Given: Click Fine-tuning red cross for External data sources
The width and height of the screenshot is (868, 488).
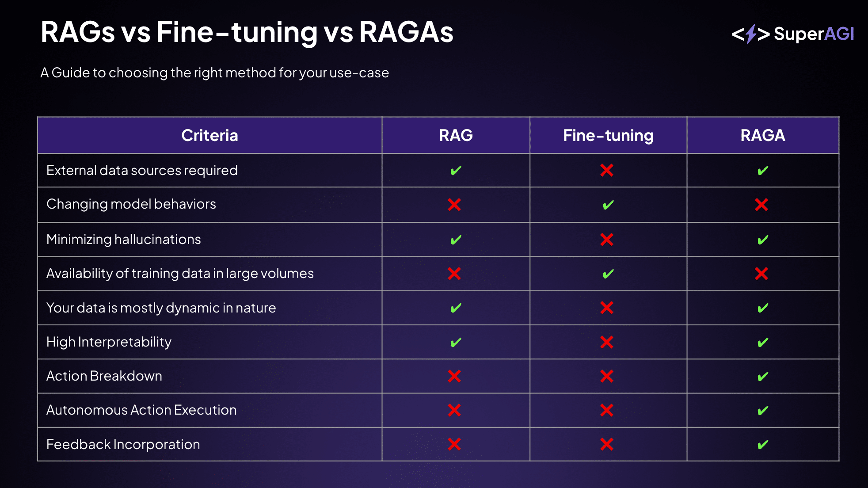Looking at the screenshot, I should (607, 170).
